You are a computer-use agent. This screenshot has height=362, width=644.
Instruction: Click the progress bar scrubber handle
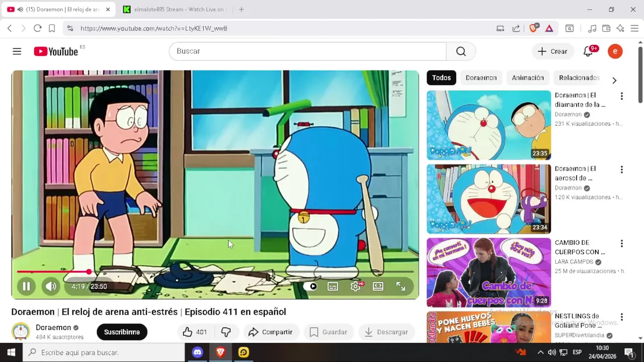pos(89,272)
